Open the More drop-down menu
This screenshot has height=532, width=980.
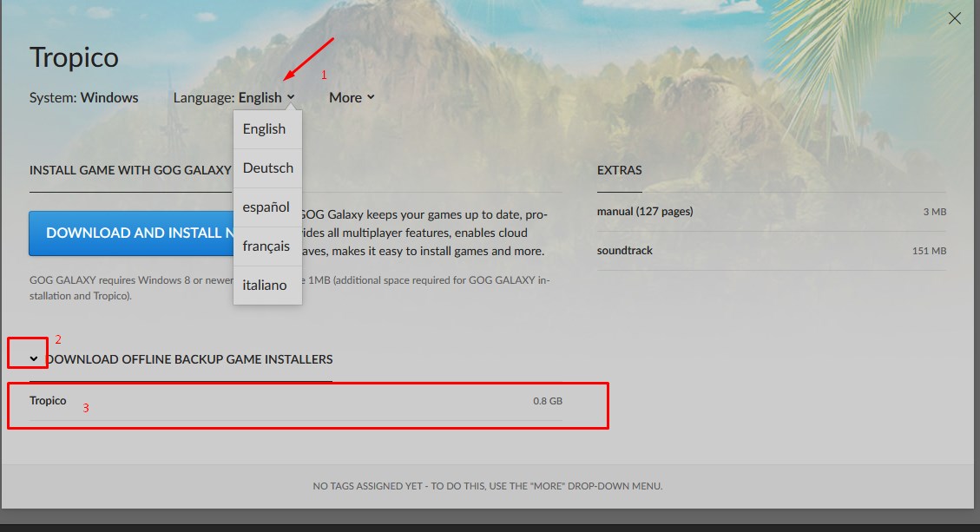[352, 97]
